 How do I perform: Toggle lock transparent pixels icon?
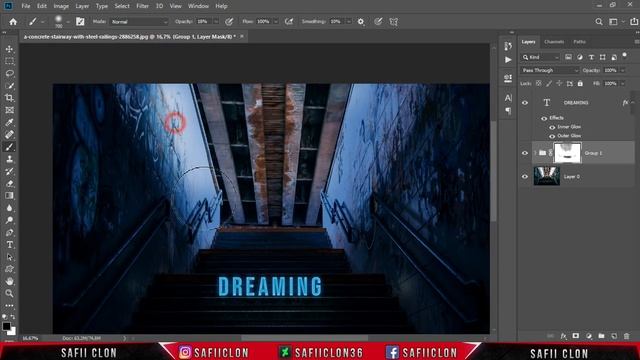pyautogui.click(x=538, y=84)
